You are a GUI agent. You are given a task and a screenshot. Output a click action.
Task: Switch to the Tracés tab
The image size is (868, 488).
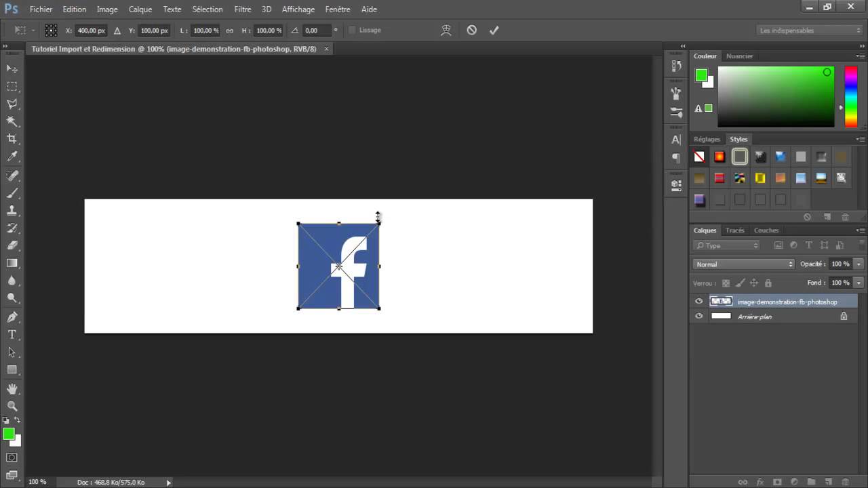(734, 230)
